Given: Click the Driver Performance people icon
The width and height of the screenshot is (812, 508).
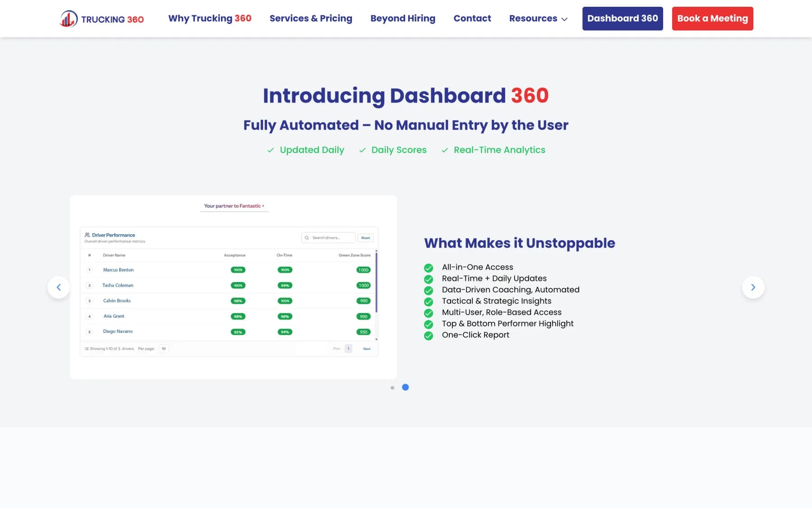Looking at the screenshot, I should coord(87,235).
